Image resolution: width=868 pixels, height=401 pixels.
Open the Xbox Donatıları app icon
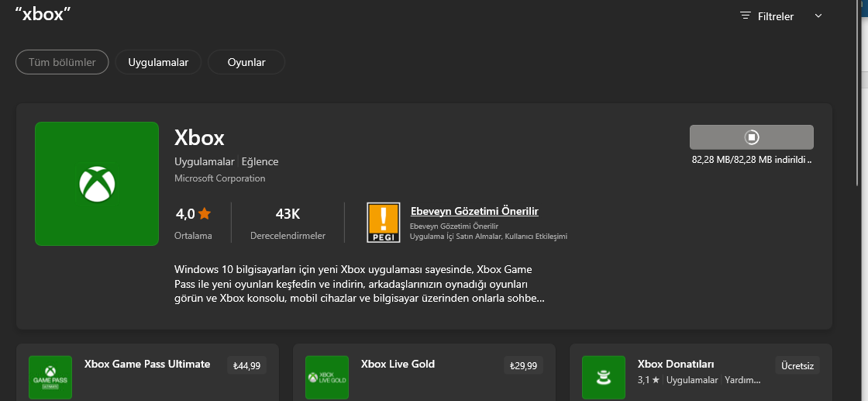click(604, 378)
